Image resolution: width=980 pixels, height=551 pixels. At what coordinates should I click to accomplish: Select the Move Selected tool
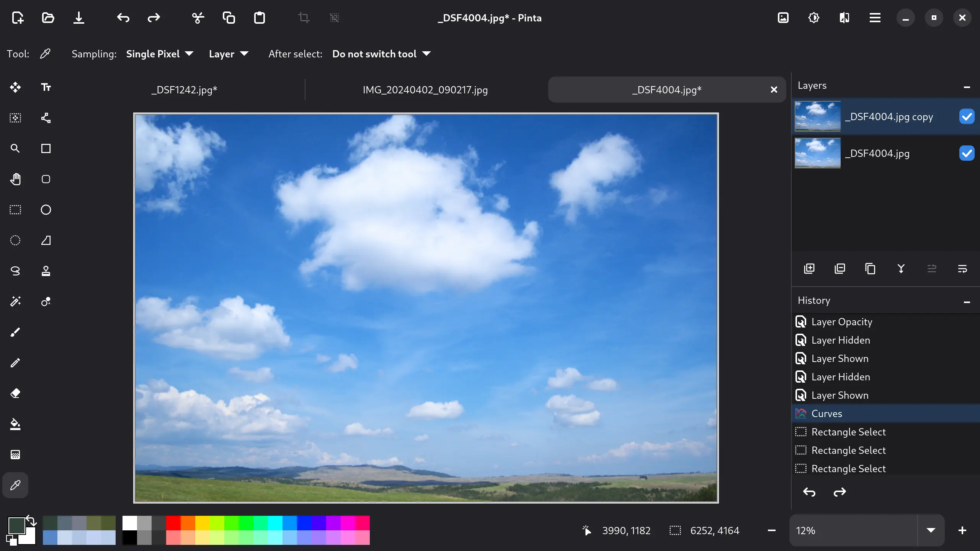(x=15, y=87)
